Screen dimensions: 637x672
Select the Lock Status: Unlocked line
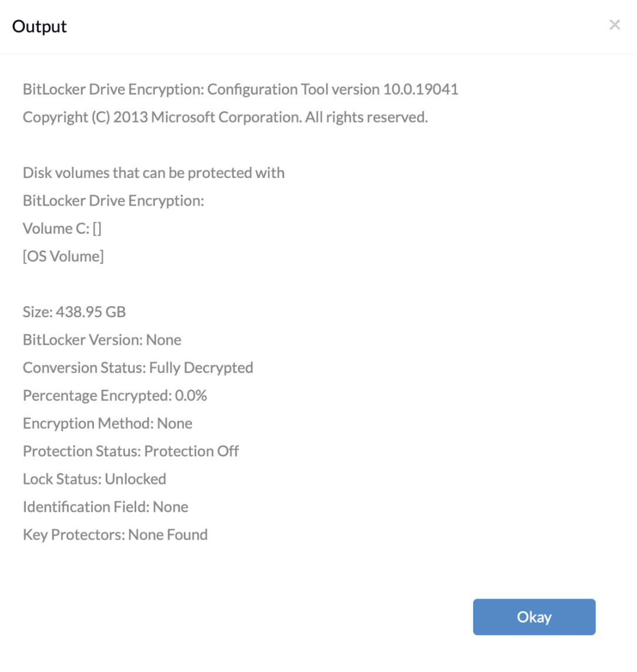95,479
